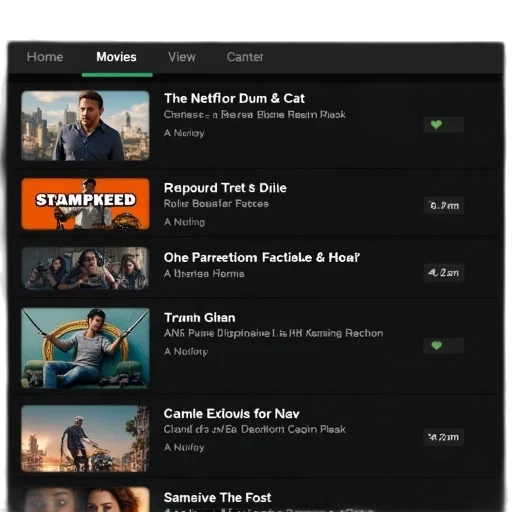Click duration badge for Repourd Tret & Diile
Screen dimensions: 512x512
[x=444, y=205]
